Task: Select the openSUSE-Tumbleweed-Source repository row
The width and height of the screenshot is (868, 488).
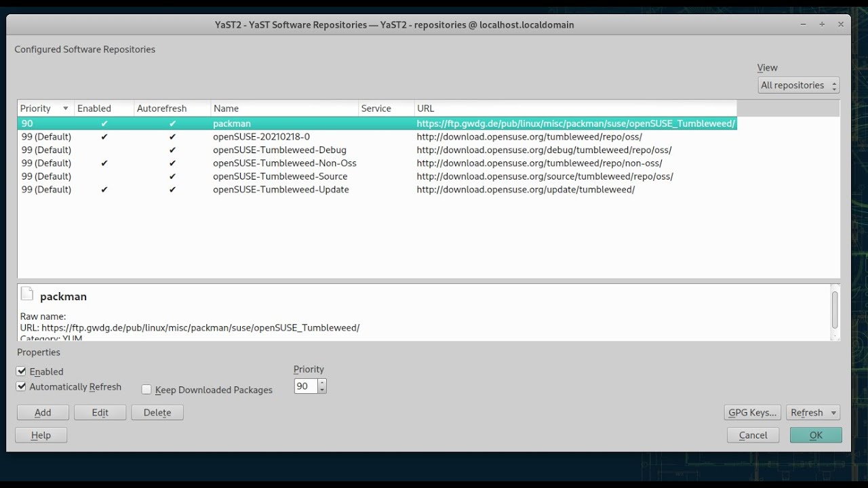Action: [377, 176]
